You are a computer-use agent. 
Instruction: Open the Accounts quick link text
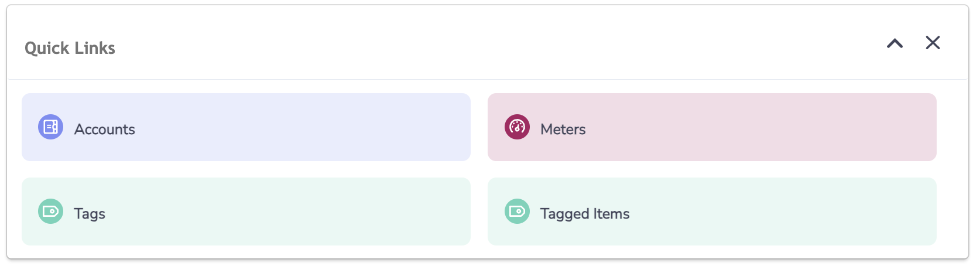click(105, 129)
